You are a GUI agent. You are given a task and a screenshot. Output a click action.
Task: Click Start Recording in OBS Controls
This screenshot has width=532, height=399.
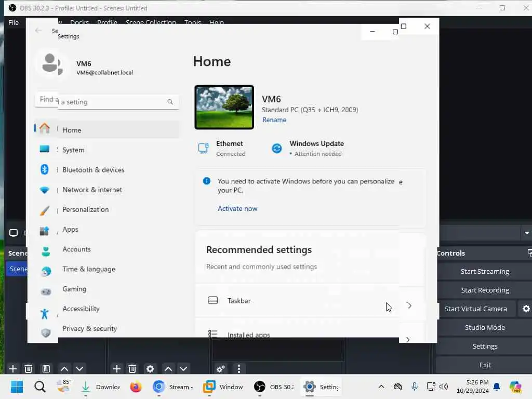coord(485,290)
